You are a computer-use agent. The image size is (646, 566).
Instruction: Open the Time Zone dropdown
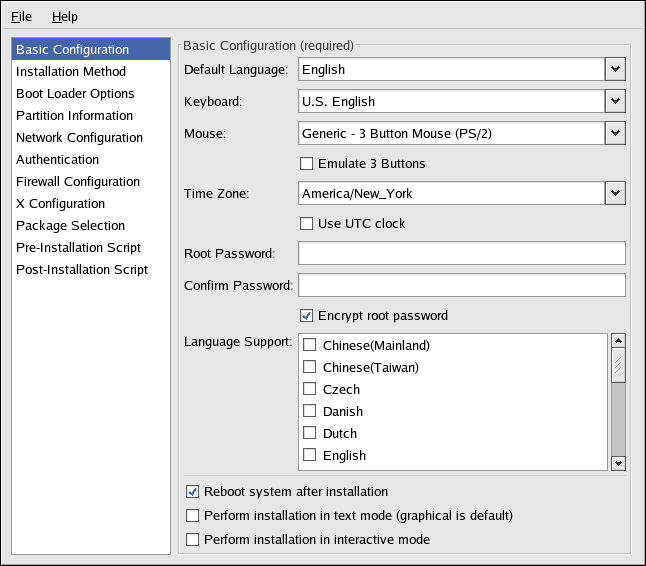point(615,193)
